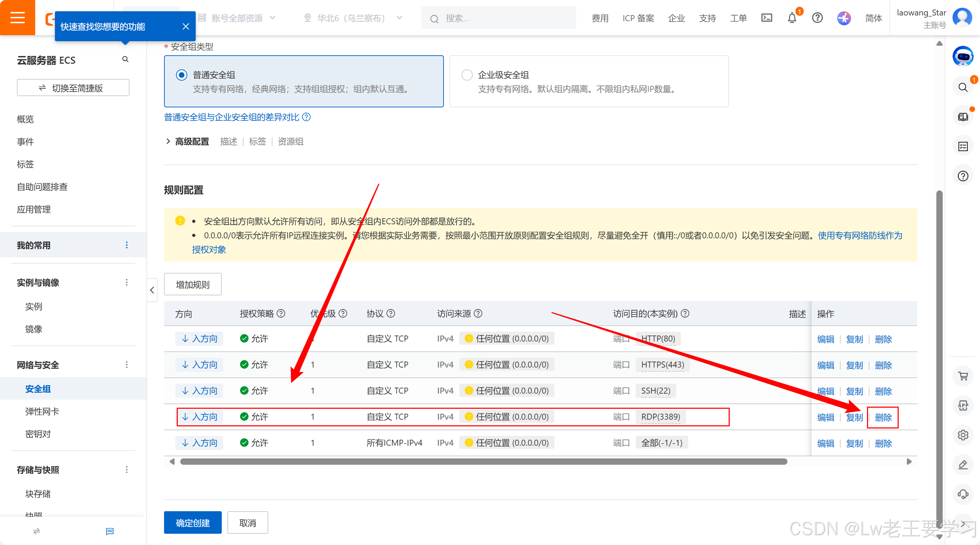Open the edit feedback pencil icon

coord(962,464)
